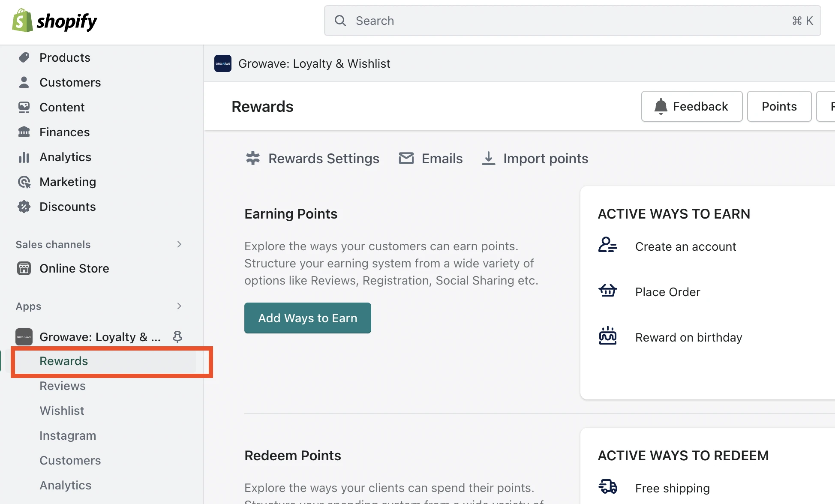
Task: Open Reward on birthday rule
Action: [x=688, y=337]
